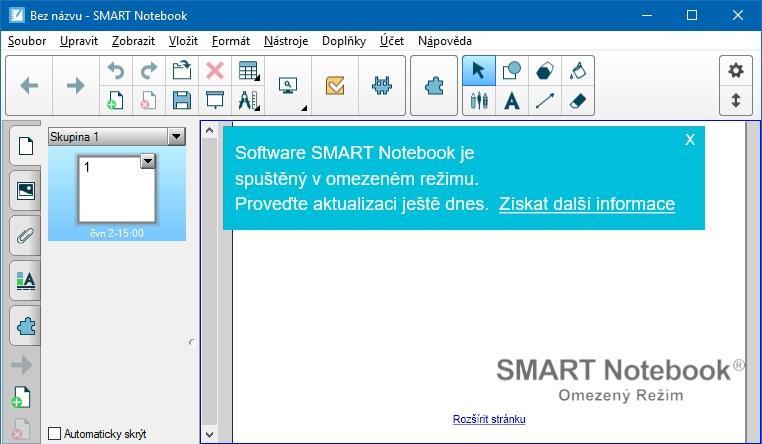Select page 1 thumbnail
This screenshot has height=444, width=762.
coord(117,189)
